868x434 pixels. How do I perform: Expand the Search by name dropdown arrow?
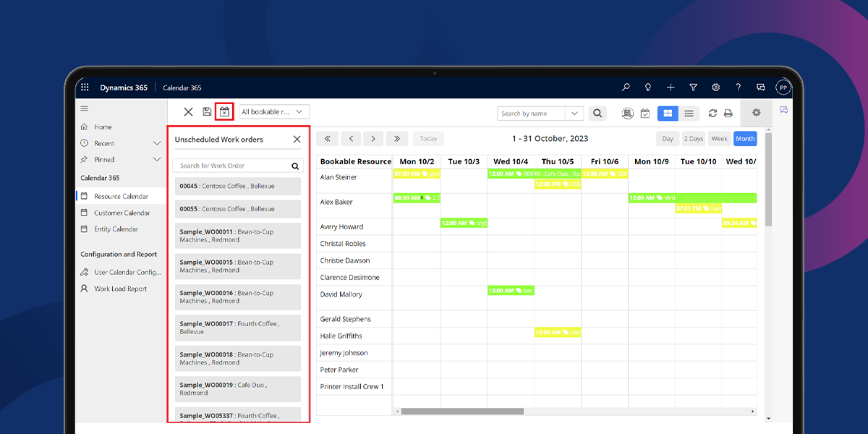click(x=574, y=114)
